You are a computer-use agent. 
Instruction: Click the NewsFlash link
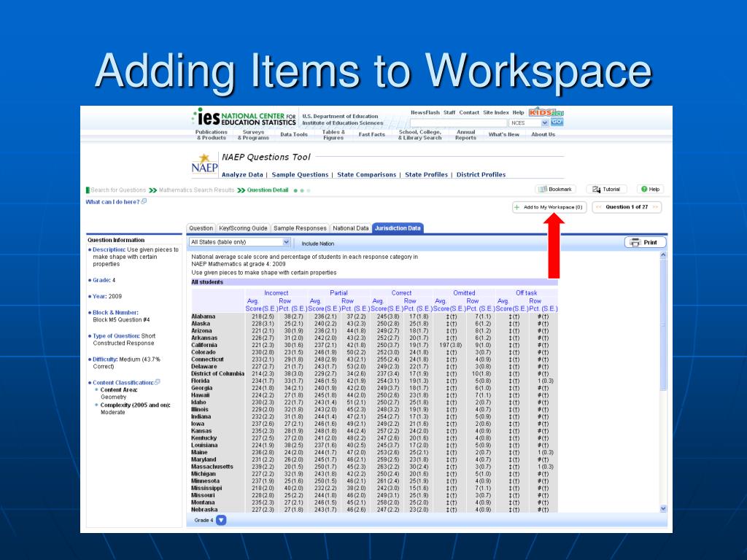[425, 112]
